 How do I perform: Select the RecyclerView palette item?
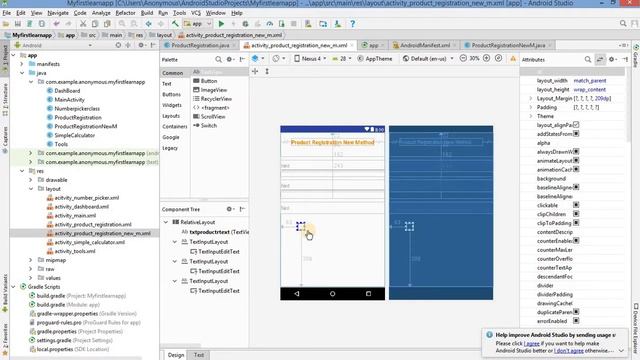coord(213,99)
